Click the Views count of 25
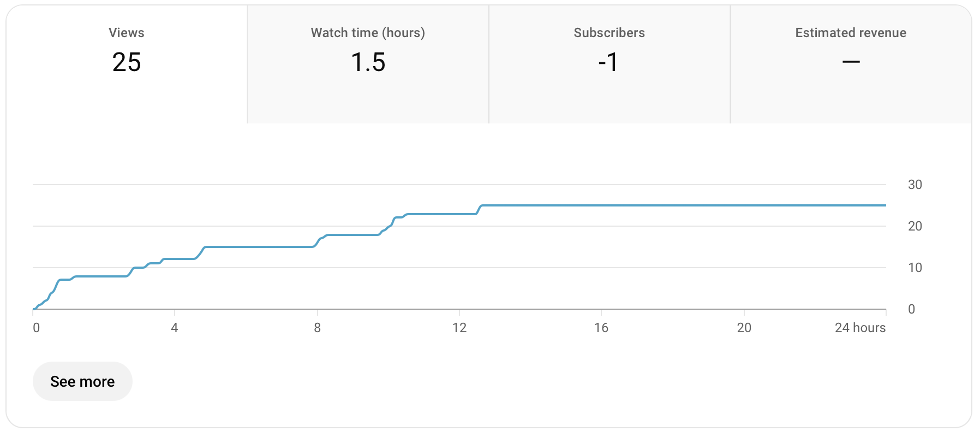The height and width of the screenshot is (437, 980). (x=127, y=62)
